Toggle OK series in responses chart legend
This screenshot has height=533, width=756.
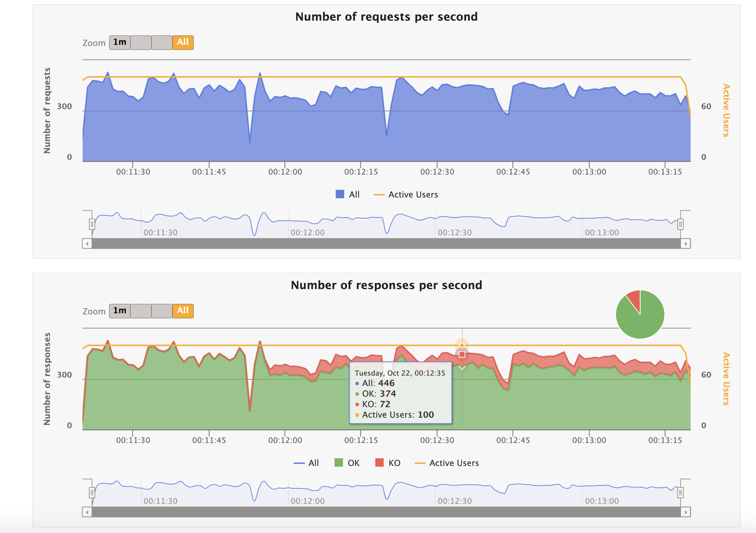[x=347, y=463]
